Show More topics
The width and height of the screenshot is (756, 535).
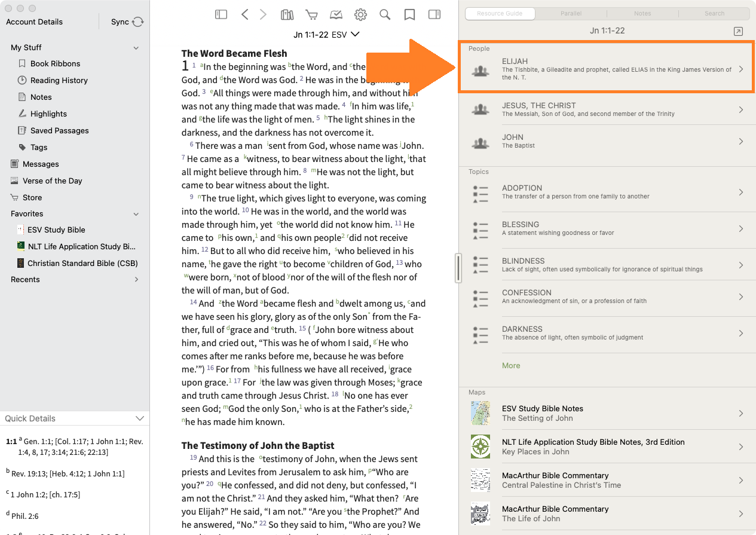[511, 365]
